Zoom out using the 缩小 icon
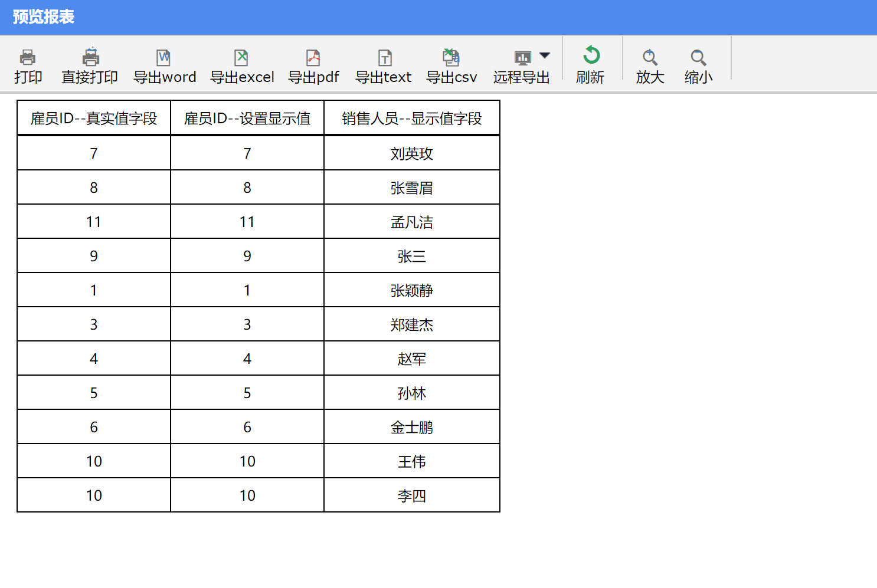 click(698, 58)
